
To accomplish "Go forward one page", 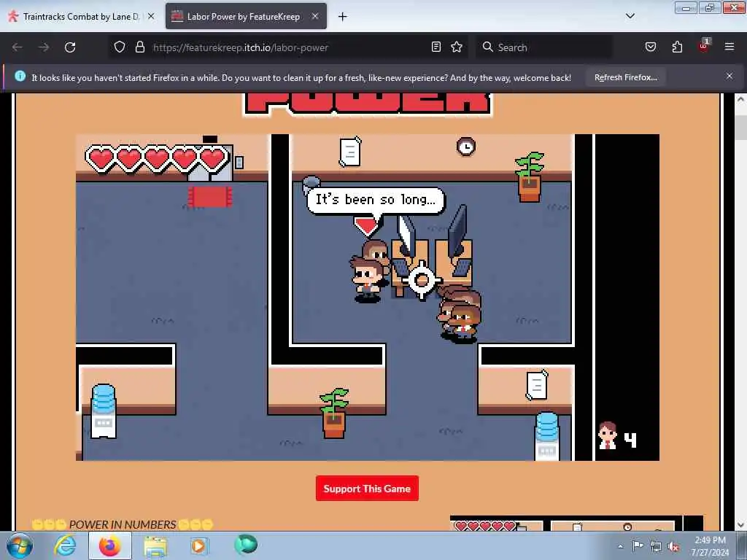I will coord(43,47).
